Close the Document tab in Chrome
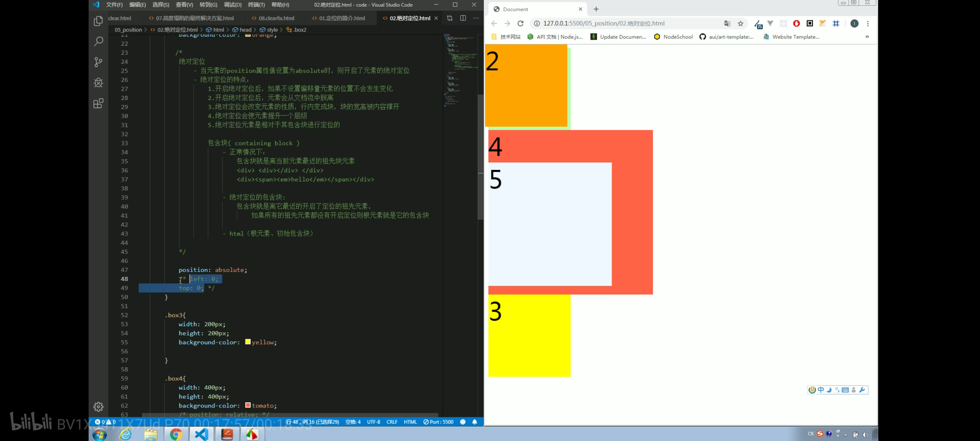 (x=580, y=9)
